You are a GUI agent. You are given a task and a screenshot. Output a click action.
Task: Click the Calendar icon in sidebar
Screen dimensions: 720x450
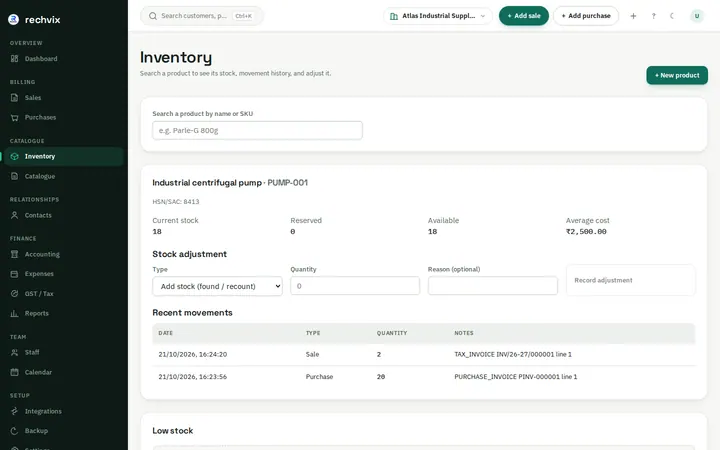[x=15, y=372]
